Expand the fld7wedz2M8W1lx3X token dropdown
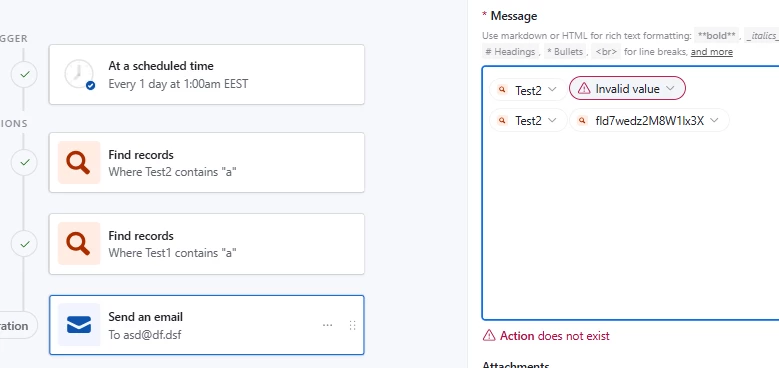779x368 pixels. [x=714, y=120]
